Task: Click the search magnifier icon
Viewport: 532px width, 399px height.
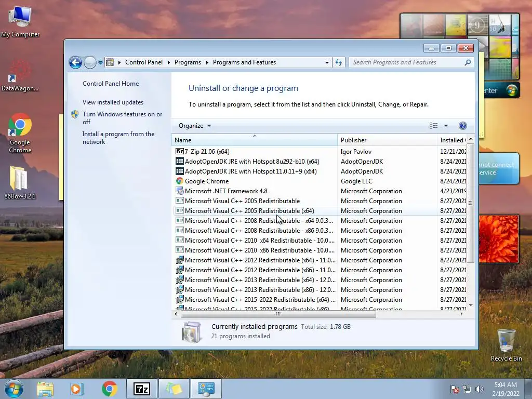Action: pyautogui.click(x=468, y=62)
